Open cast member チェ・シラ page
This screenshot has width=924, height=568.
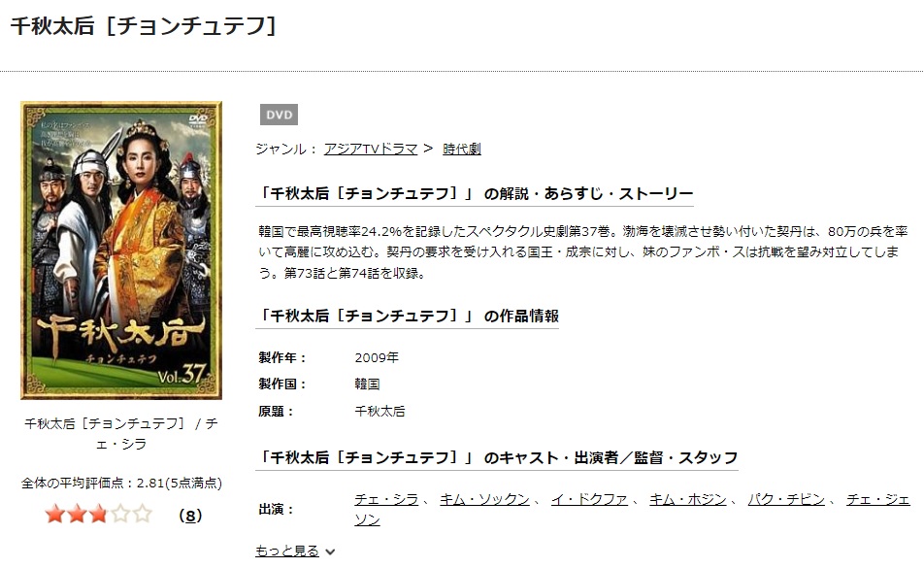pos(386,500)
